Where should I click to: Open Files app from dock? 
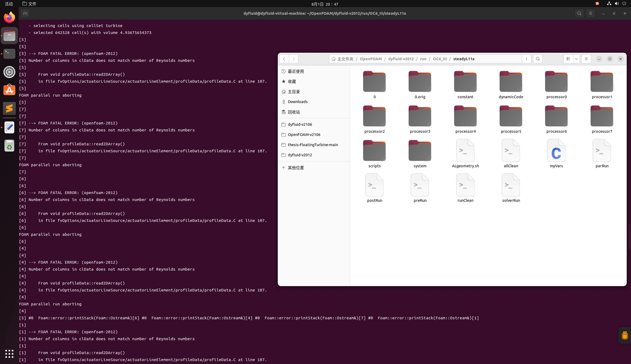click(9, 36)
